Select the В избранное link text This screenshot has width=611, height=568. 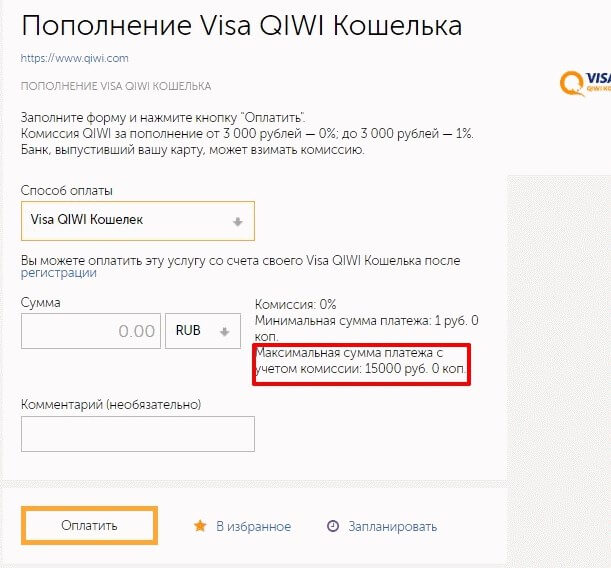click(254, 527)
